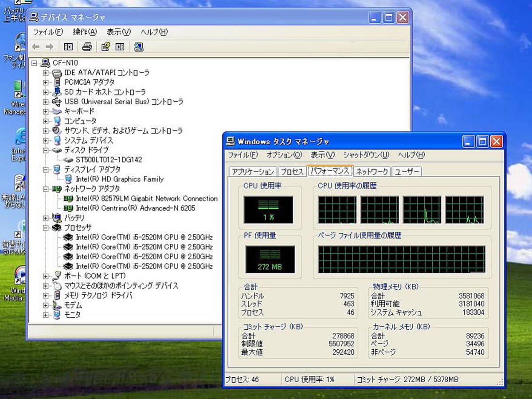Click the Print icon in Device Manager
This screenshot has width=532, height=399.
point(87,47)
